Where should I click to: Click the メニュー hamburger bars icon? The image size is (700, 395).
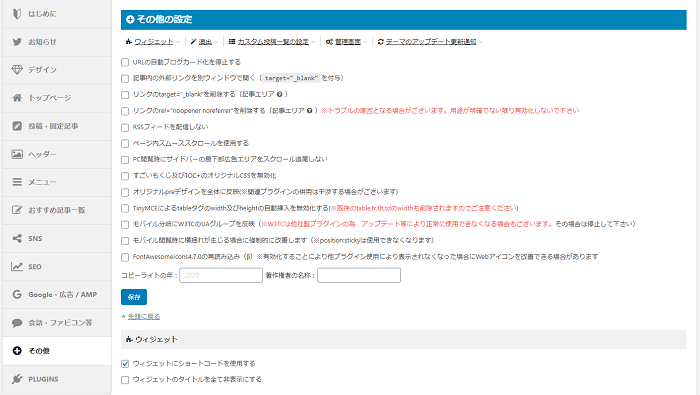tap(17, 182)
